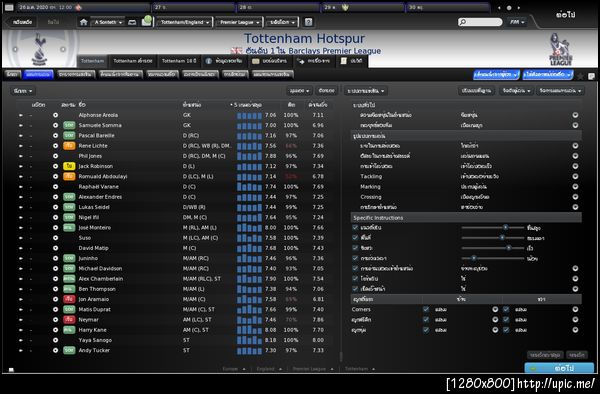
Task: Open the left Corners taker dropdown arrow
Action: point(495,309)
